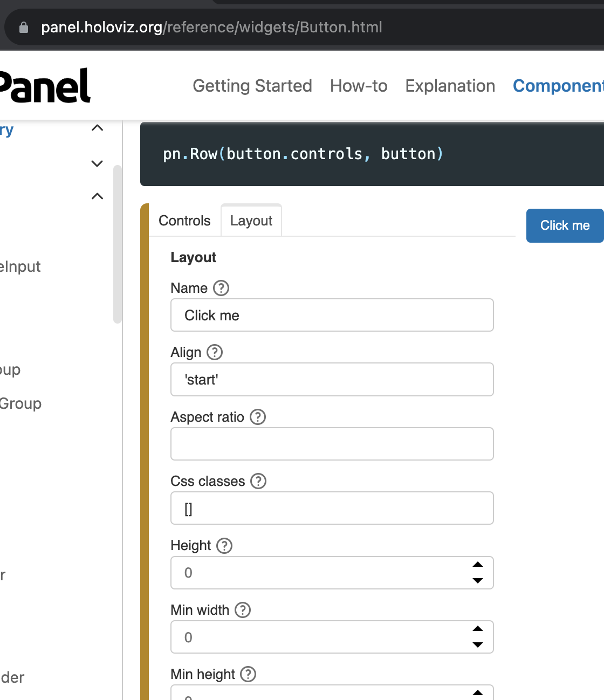Screen dimensions: 604x700
Task: Click the Min width help icon
Action: tap(243, 610)
